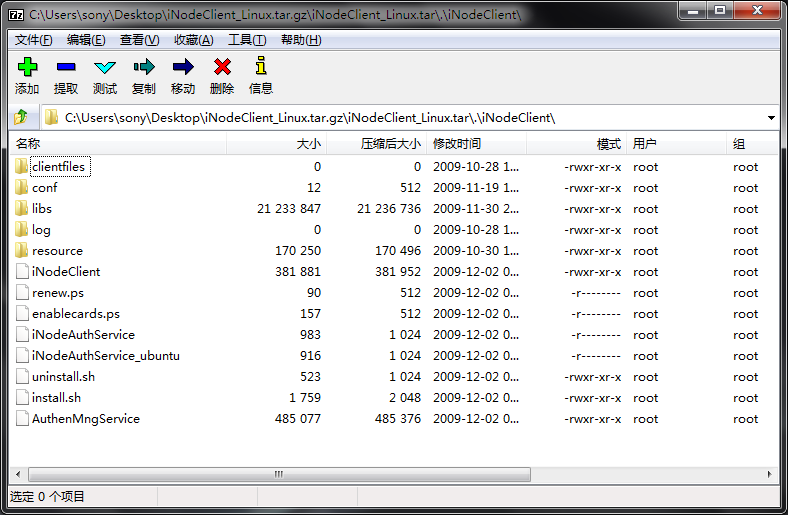Image resolution: width=788 pixels, height=515 pixels.
Task: Sort by 组 column header
Action: click(x=752, y=144)
